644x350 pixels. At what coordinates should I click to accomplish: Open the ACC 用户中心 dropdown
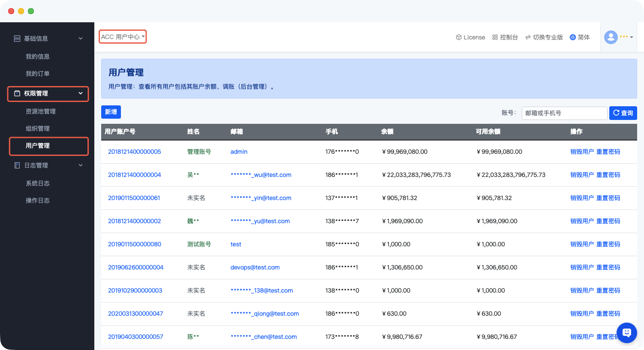click(x=123, y=37)
